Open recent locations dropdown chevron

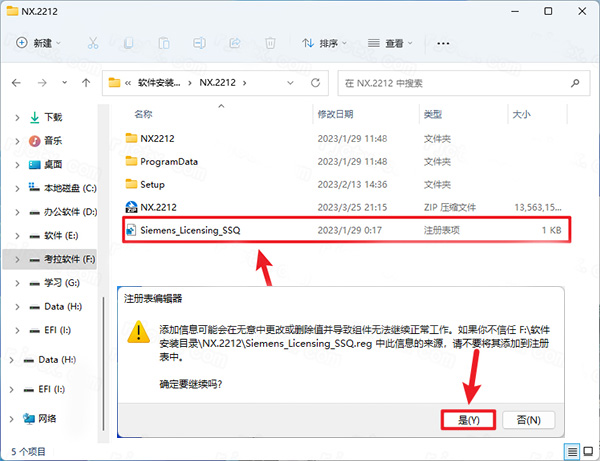click(x=65, y=83)
